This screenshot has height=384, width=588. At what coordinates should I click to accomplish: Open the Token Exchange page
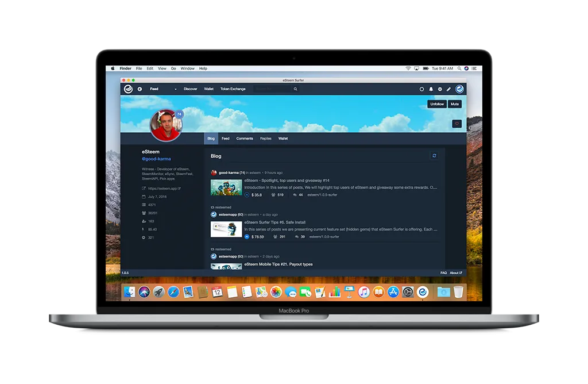[x=233, y=89]
